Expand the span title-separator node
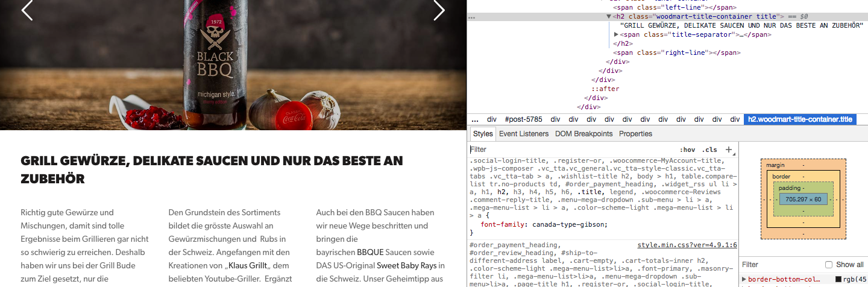868x287 pixels. point(616,34)
